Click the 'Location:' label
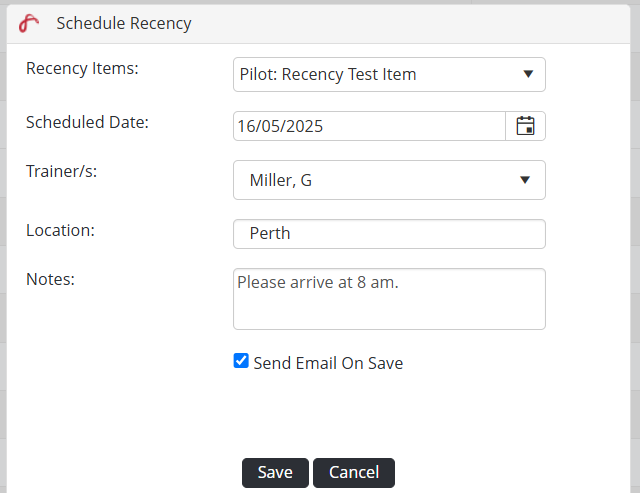This screenshot has width=640, height=493. click(60, 230)
